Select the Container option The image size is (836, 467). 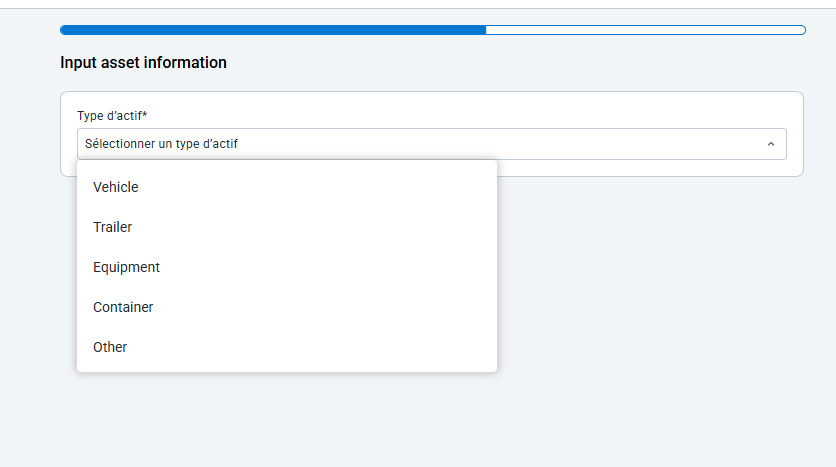tap(123, 307)
